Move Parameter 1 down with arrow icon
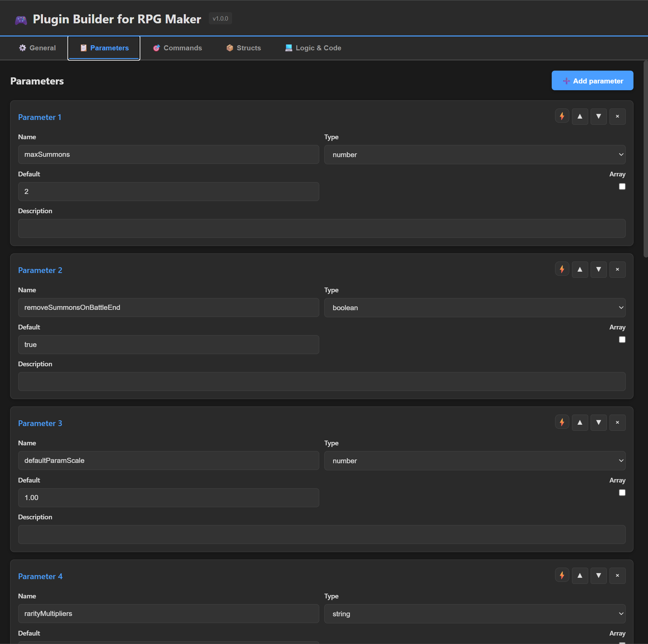The height and width of the screenshot is (644, 648). point(598,116)
